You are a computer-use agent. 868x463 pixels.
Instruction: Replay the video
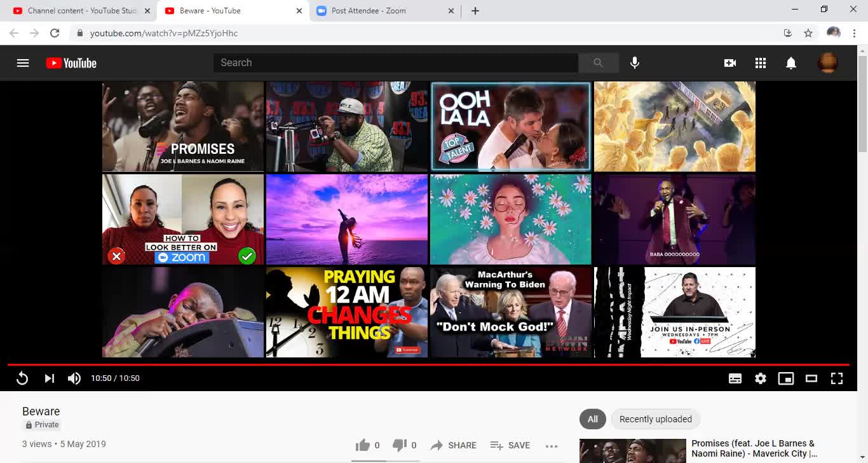[x=22, y=378]
